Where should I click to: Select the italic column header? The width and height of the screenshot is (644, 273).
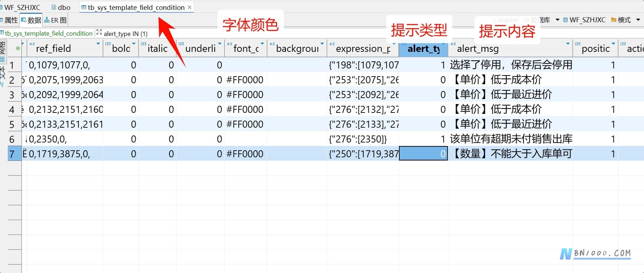(x=157, y=49)
